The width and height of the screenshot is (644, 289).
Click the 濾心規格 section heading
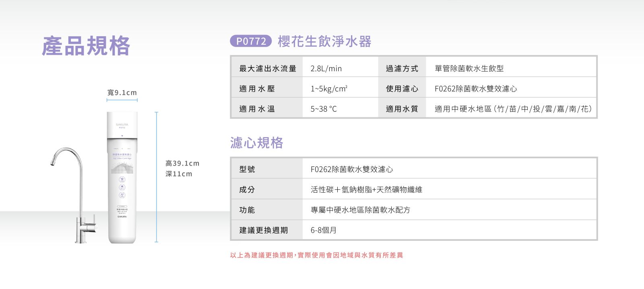256,143
